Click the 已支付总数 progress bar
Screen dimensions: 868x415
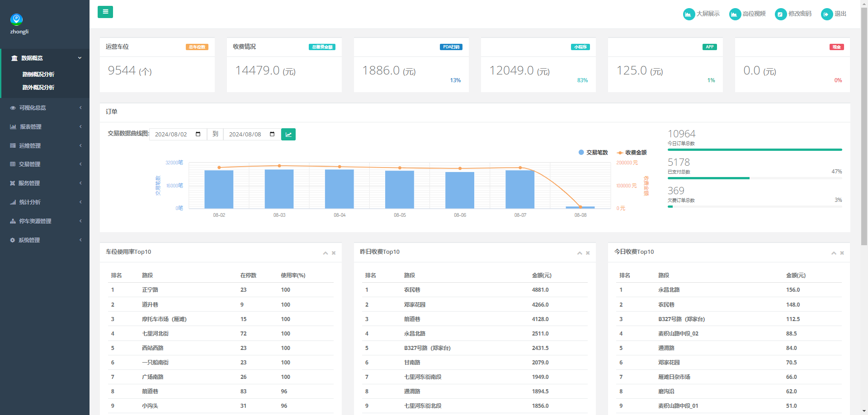tap(755, 178)
